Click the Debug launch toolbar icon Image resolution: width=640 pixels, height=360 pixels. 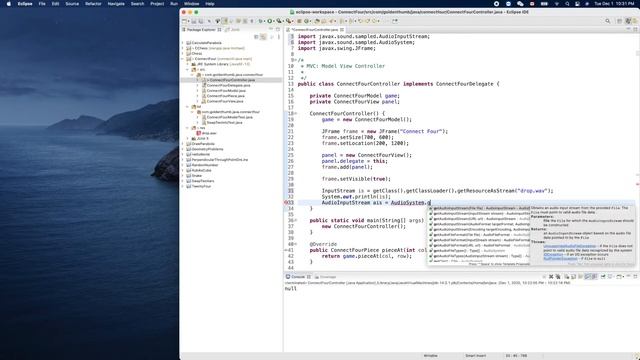pos(260,21)
